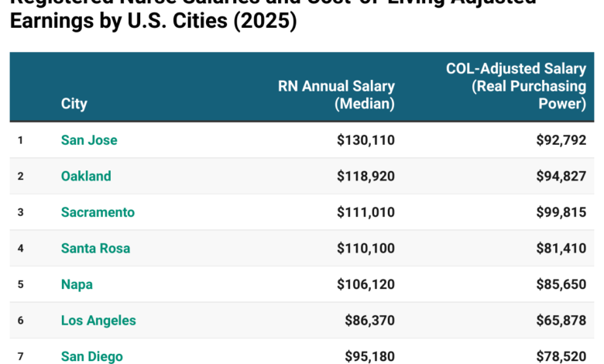Open the Napa city link
The width and height of the screenshot is (604, 364).
pos(77,284)
